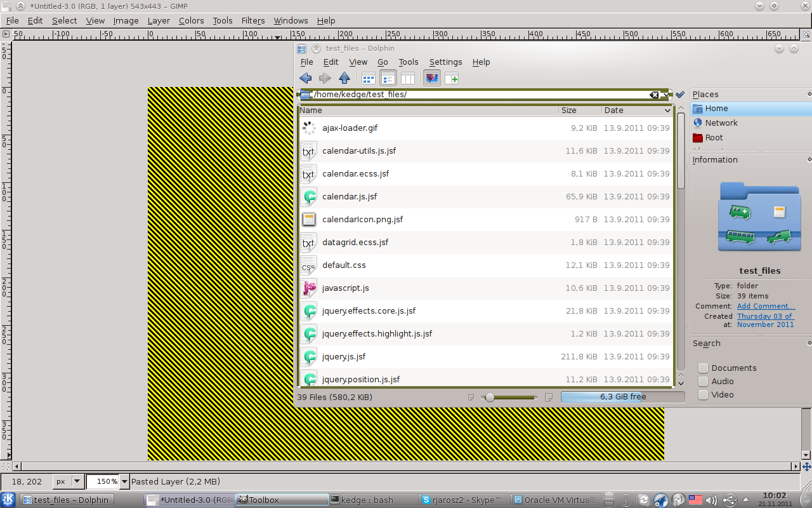Tick the Video filter checkbox

point(703,394)
